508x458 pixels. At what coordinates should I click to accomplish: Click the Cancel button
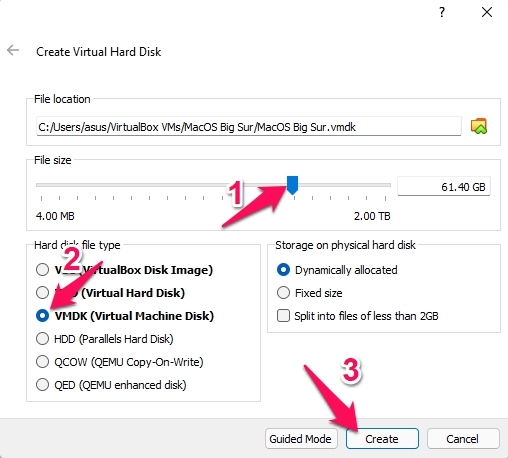pos(463,439)
